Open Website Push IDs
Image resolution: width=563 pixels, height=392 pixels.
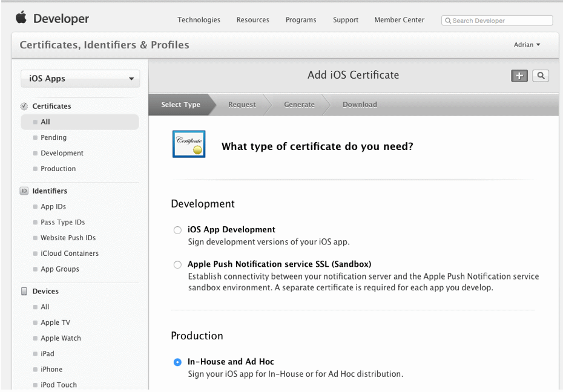tap(68, 238)
